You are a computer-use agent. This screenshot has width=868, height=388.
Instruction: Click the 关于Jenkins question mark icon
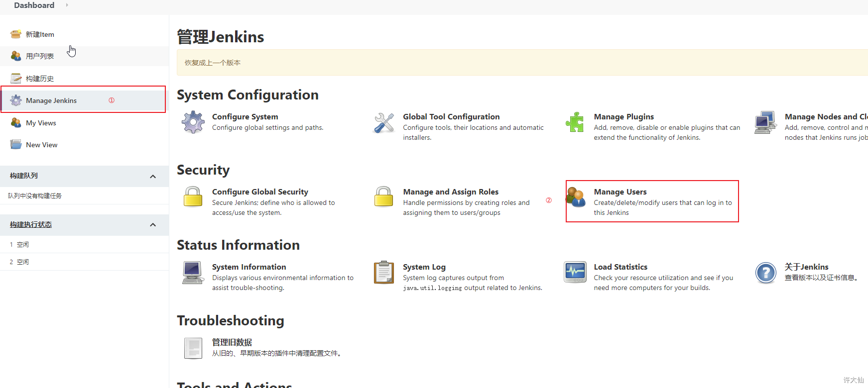click(766, 273)
